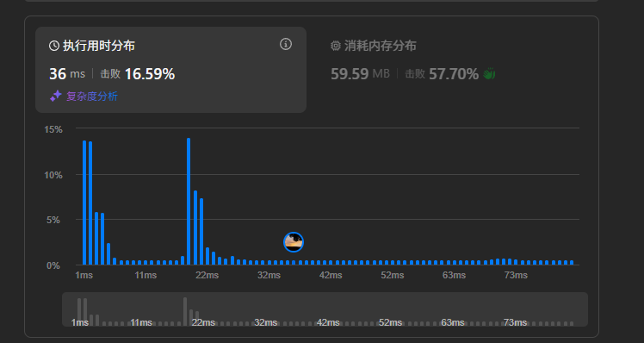The height and width of the screenshot is (343, 644).
Task: Click the 73ms x-axis label on main chart
Action: (x=516, y=275)
